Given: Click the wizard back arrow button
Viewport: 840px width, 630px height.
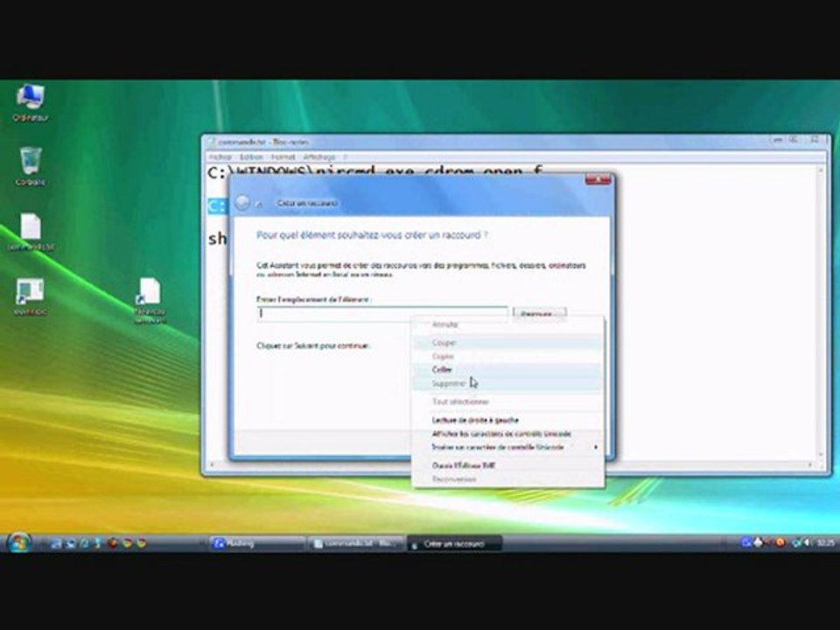Looking at the screenshot, I should pos(242,202).
